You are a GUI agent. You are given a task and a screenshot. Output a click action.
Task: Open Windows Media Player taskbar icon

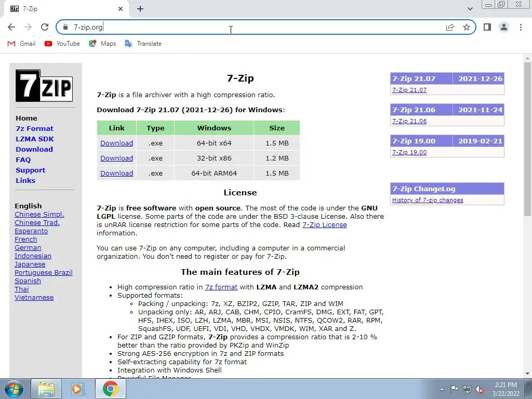78,389
